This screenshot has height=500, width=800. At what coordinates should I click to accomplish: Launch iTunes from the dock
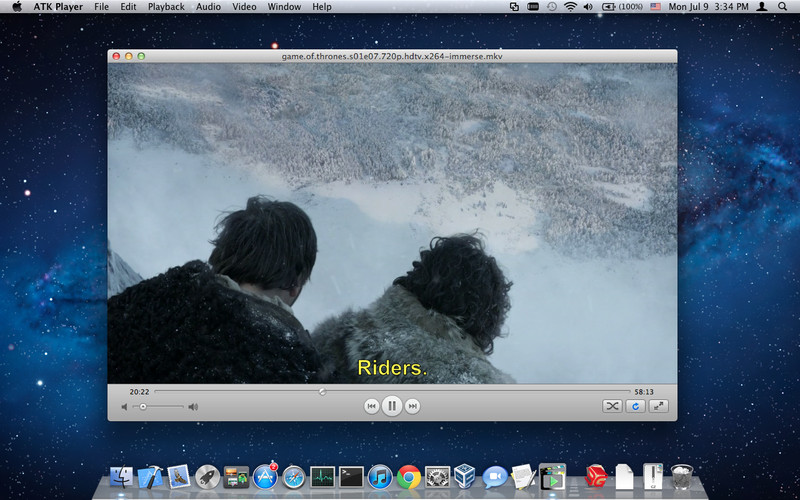[379, 477]
